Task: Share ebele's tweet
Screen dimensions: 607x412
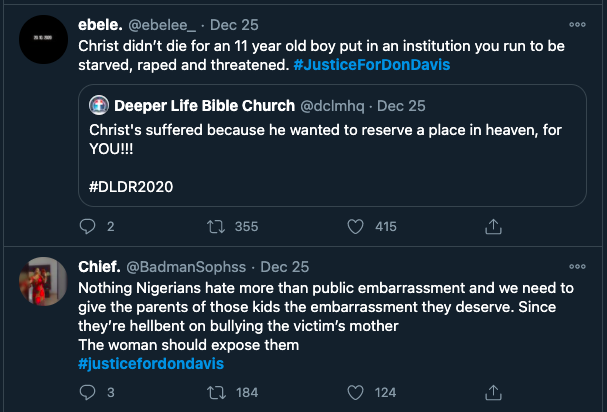Action: (492, 227)
